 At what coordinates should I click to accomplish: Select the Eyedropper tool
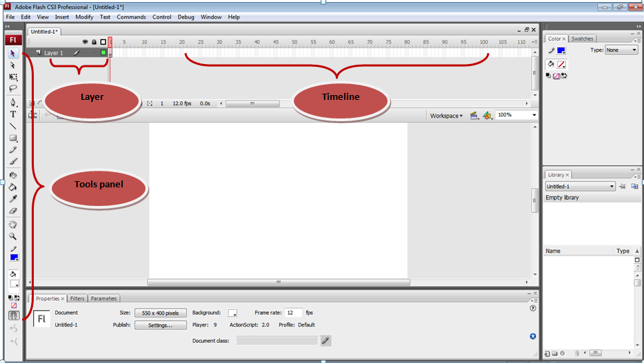(13, 199)
